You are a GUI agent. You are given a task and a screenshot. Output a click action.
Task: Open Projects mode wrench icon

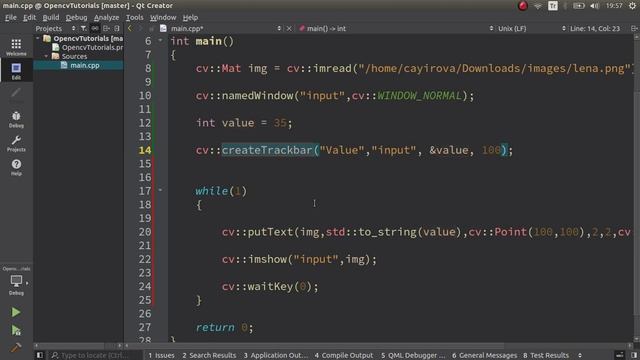click(16, 143)
